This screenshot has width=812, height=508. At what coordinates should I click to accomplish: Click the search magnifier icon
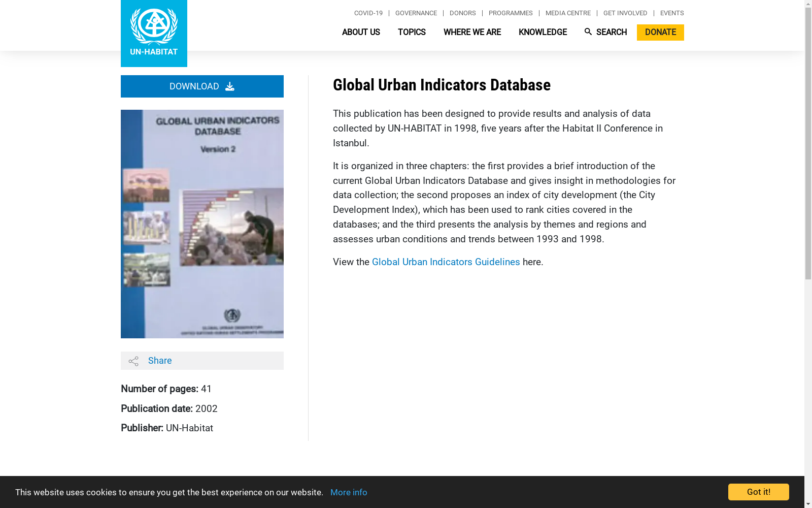click(588, 32)
